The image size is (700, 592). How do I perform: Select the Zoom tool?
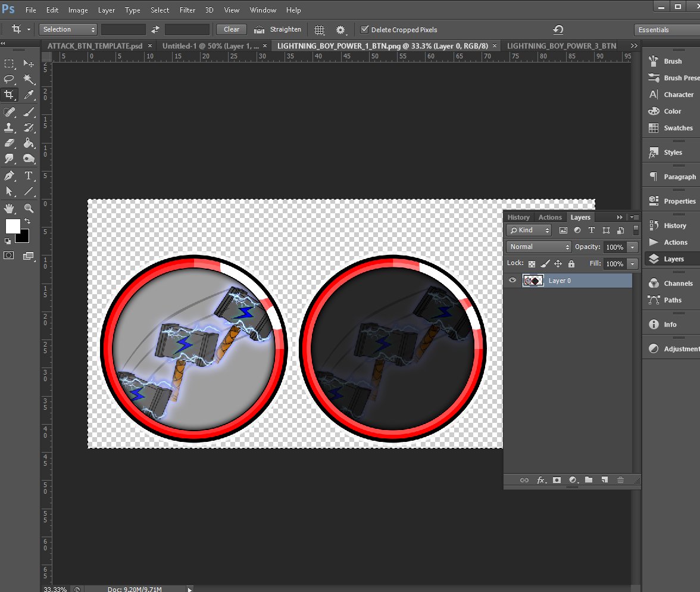[29, 208]
